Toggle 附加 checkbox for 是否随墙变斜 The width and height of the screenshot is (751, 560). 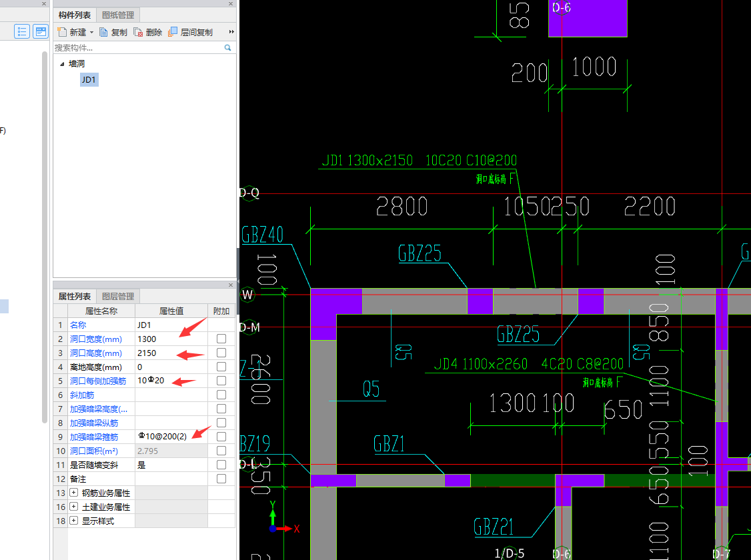221,465
